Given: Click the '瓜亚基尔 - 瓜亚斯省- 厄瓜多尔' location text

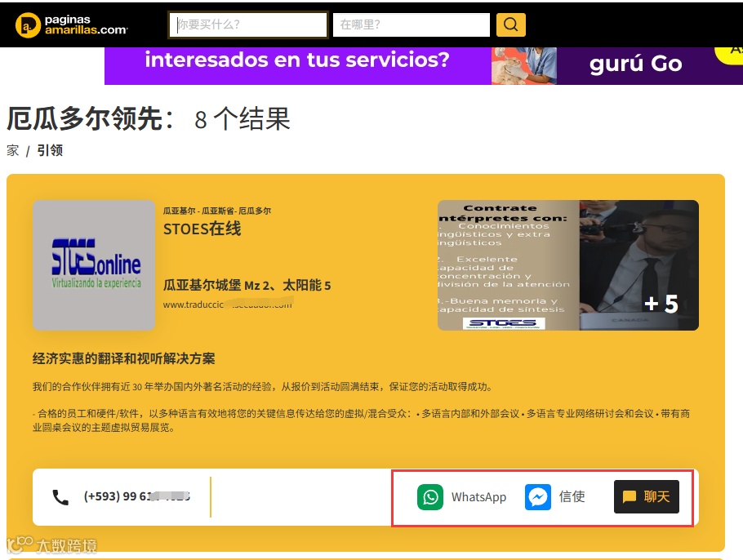Looking at the screenshot, I should click(x=217, y=211).
